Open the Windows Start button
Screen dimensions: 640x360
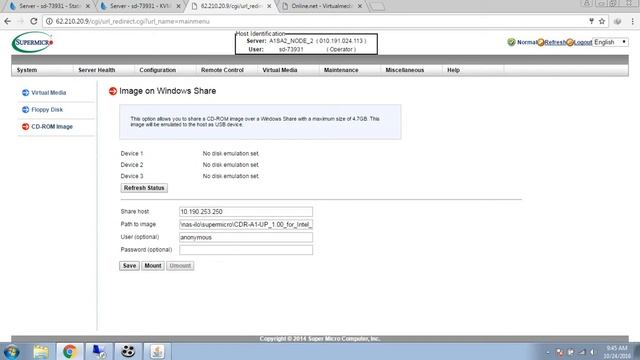(x=11, y=351)
